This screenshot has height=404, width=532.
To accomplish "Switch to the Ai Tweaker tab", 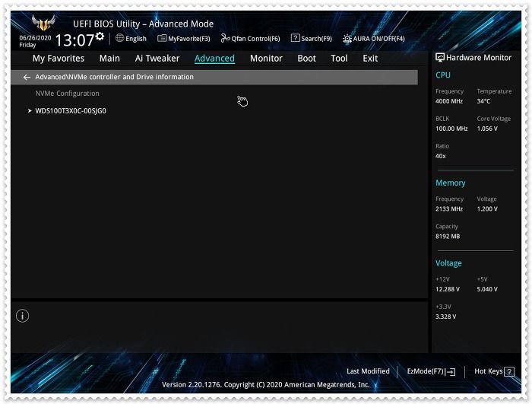I will [x=157, y=59].
